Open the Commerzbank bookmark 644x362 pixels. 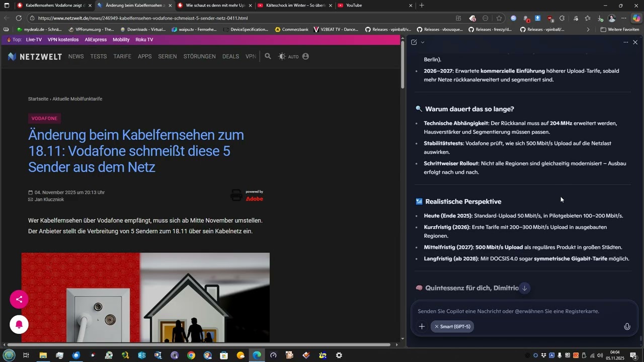[291, 30]
